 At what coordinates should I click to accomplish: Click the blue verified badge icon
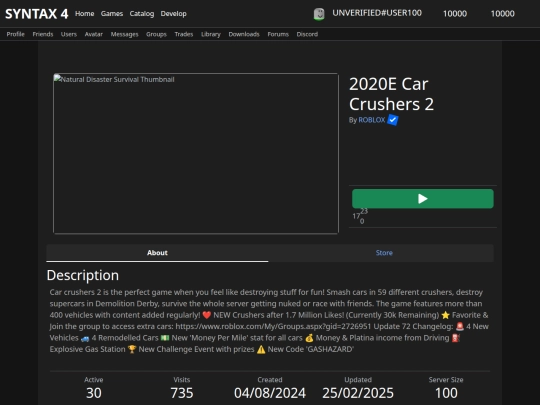[x=393, y=120]
